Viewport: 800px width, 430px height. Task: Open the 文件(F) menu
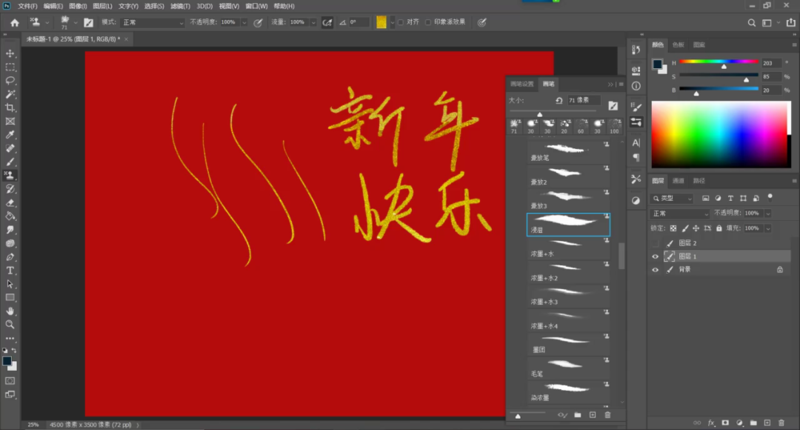tap(28, 6)
